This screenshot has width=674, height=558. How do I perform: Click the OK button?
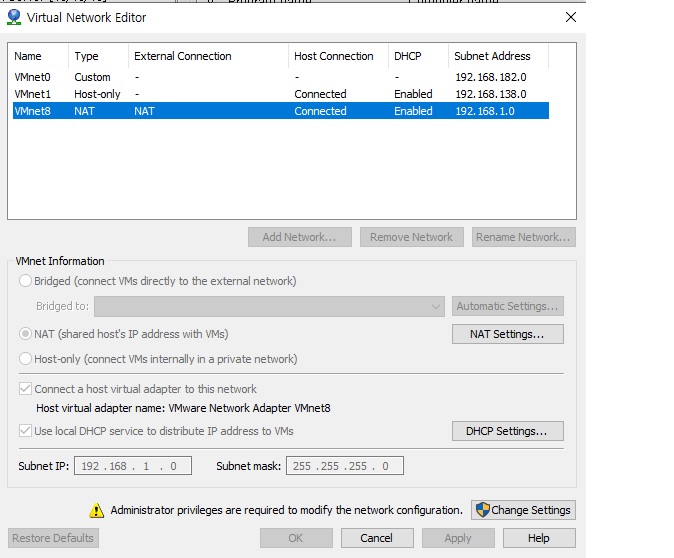296,538
